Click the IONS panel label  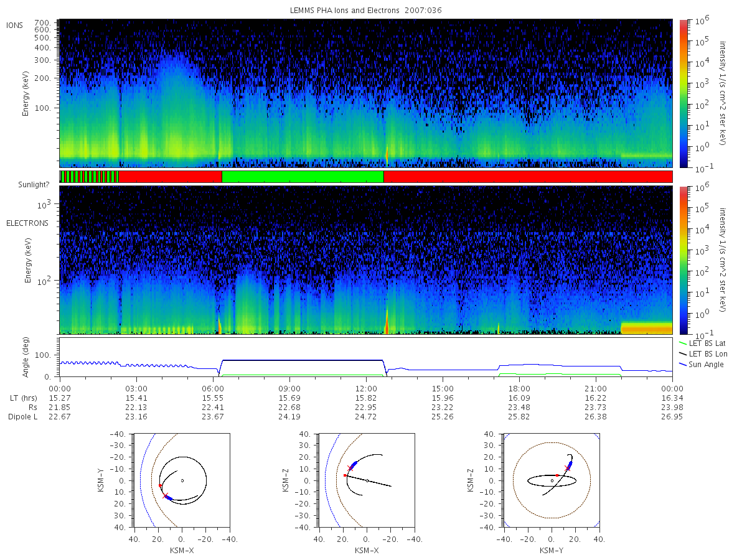[x=15, y=25]
